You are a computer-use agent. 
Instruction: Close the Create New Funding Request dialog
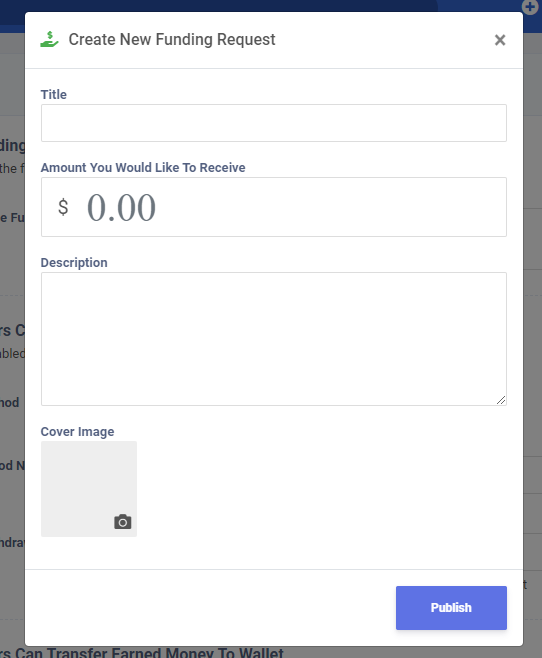[500, 40]
